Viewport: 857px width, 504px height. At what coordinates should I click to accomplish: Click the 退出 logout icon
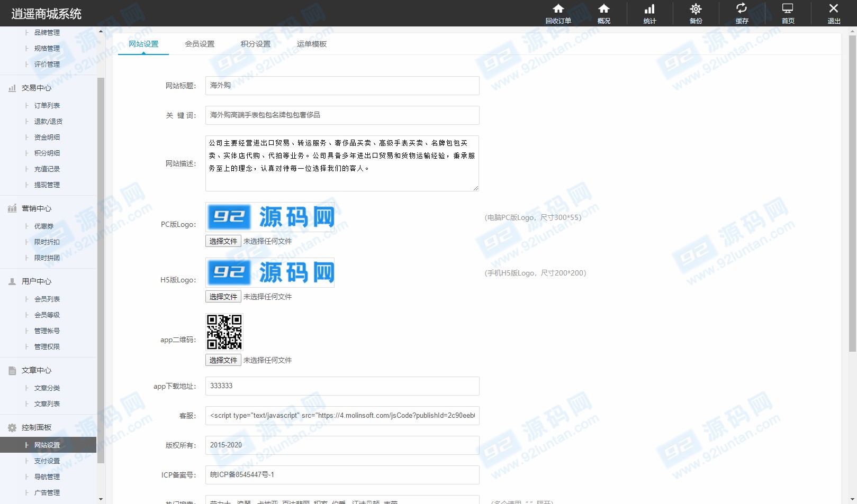coord(834,13)
